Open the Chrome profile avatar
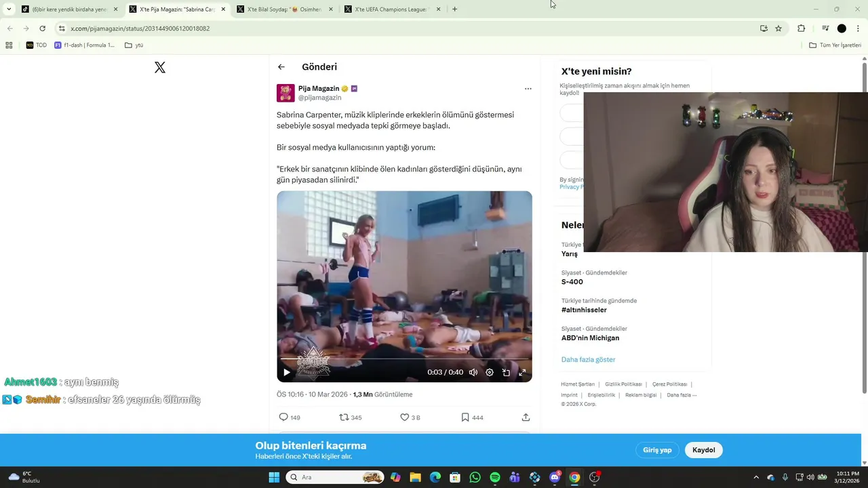This screenshot has width=868, height=488. [x=842, y=28]
